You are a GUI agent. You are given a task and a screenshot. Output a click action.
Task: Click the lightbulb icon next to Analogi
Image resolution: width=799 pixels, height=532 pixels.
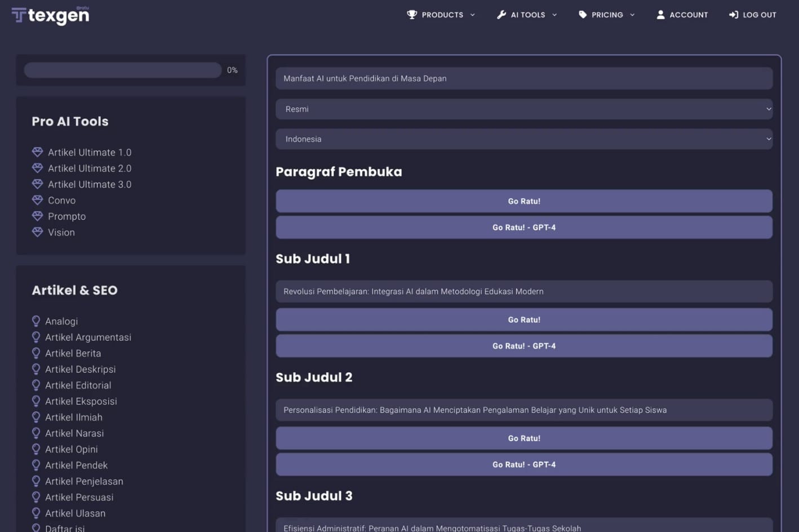pyautogui.click(x=36, y=321)
